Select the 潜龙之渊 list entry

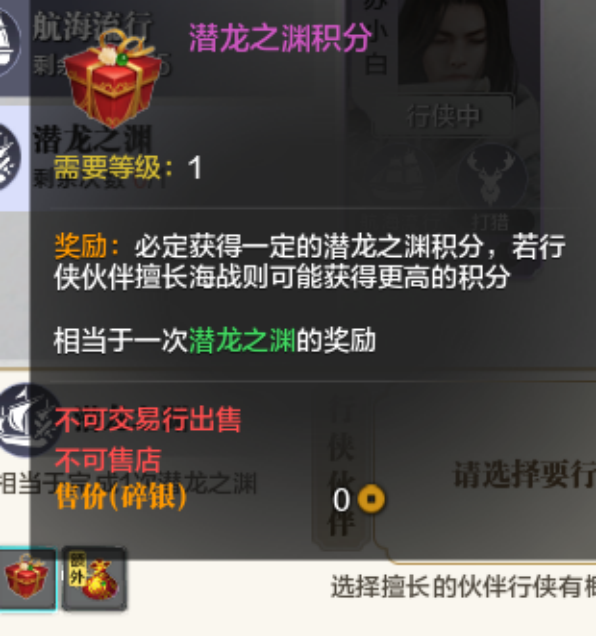click(15, 158)
